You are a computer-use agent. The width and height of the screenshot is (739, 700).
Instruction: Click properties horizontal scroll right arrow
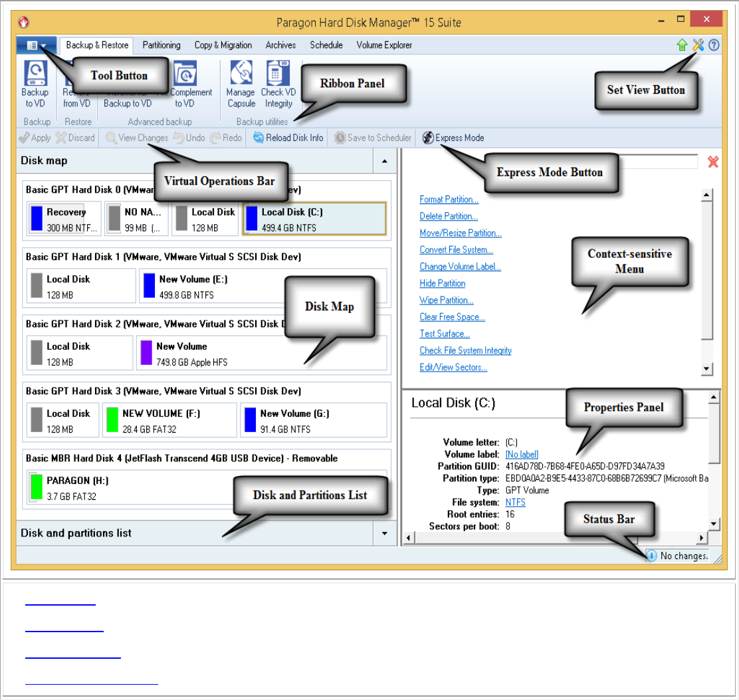tap(702, 537)
